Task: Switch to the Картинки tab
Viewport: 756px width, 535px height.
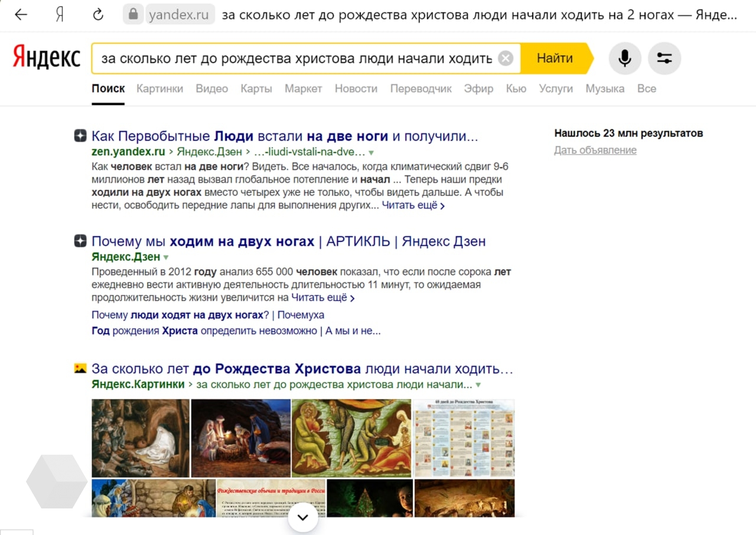Action: point(159,89)
